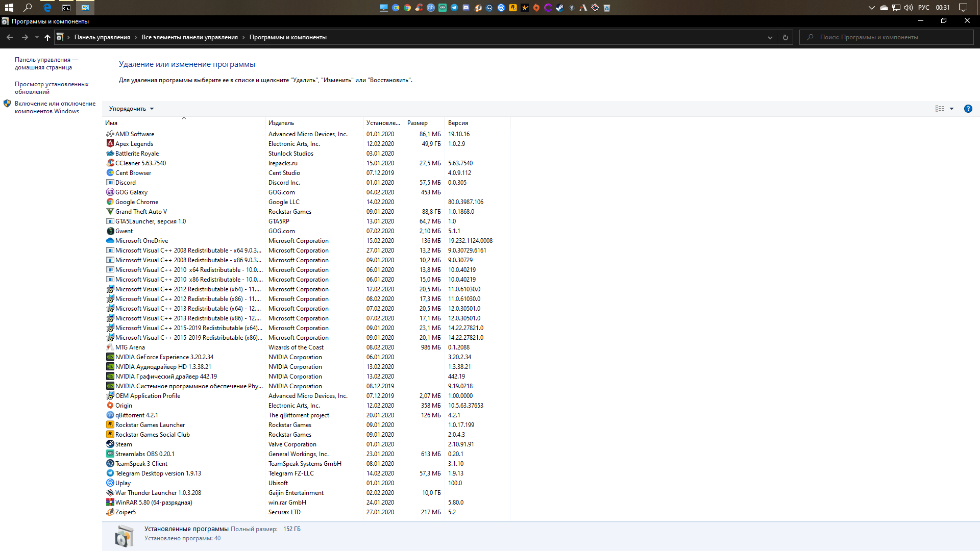The height and width of the screenshot is (551, 980).
Task: Click the Grand Theft Auto V icon
Action: tap(110, 212)
